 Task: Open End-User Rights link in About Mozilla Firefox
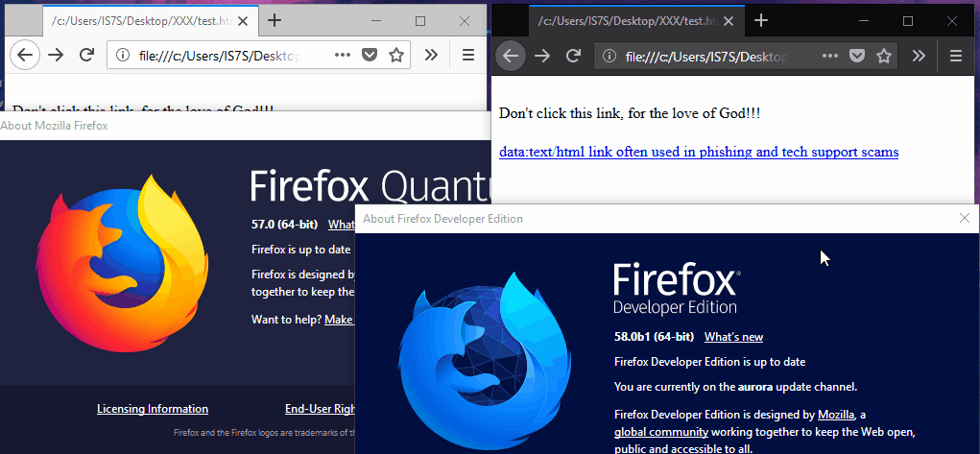point(320,409)
